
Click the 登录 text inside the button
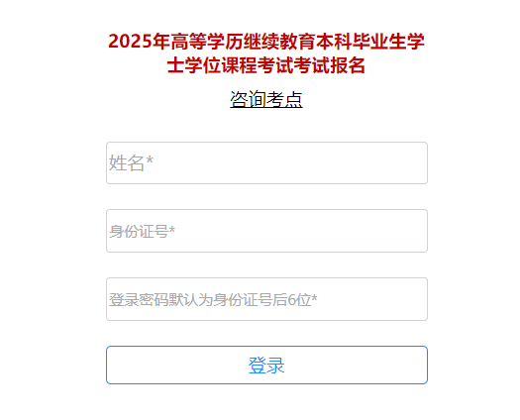click(x=266, y=366)
